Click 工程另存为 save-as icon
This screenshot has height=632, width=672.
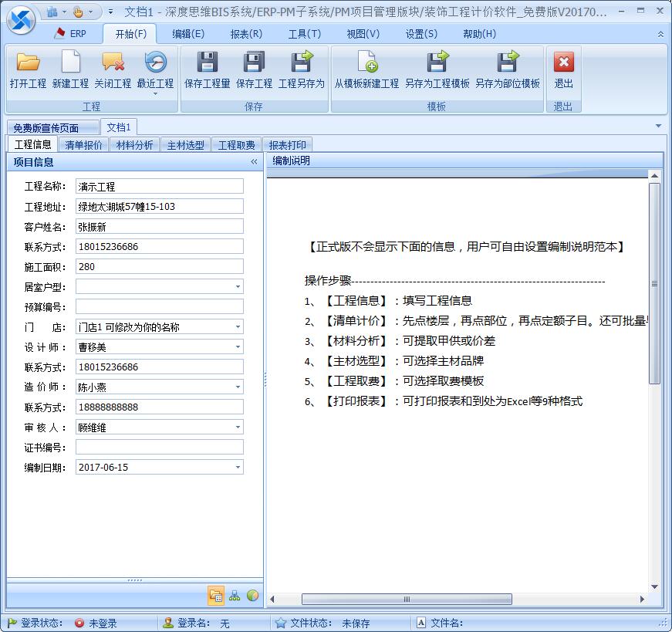[x=301, y=63]
